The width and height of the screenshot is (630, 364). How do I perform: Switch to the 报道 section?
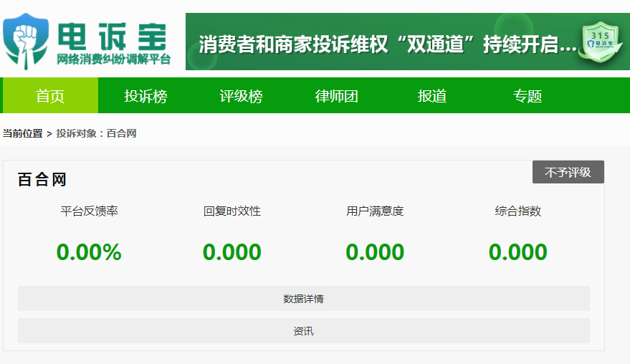click(432, 96)
